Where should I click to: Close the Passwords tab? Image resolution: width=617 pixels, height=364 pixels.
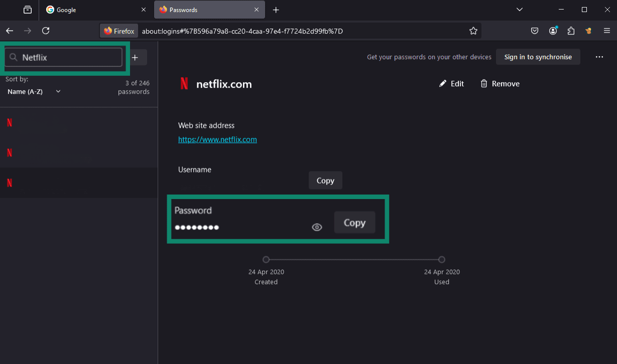[x=257, y=10]
